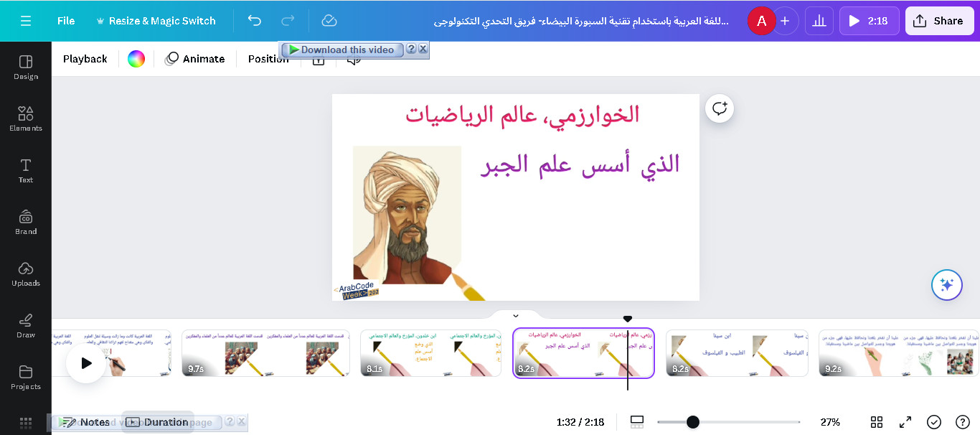This screenshot has width=980, height=435.
Task: Open Position settings
Action: point(268,59)
